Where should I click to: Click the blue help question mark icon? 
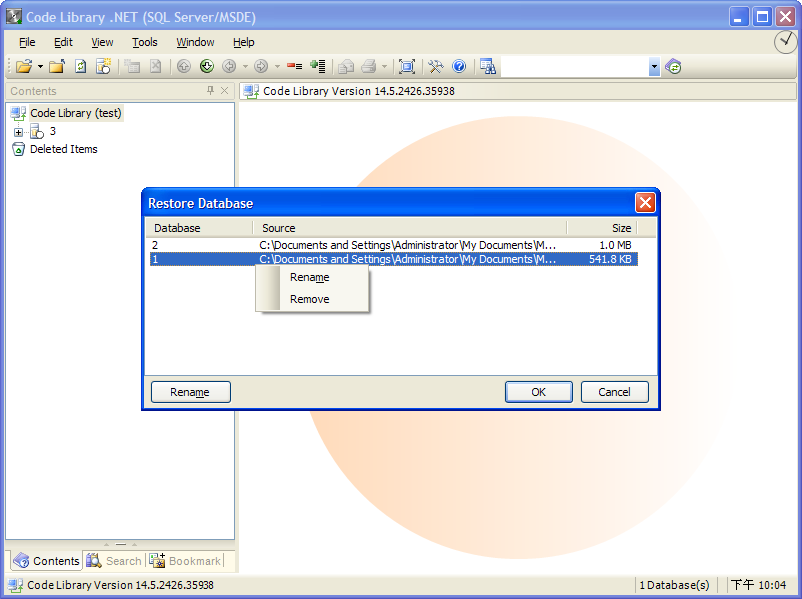pos(459,66)
